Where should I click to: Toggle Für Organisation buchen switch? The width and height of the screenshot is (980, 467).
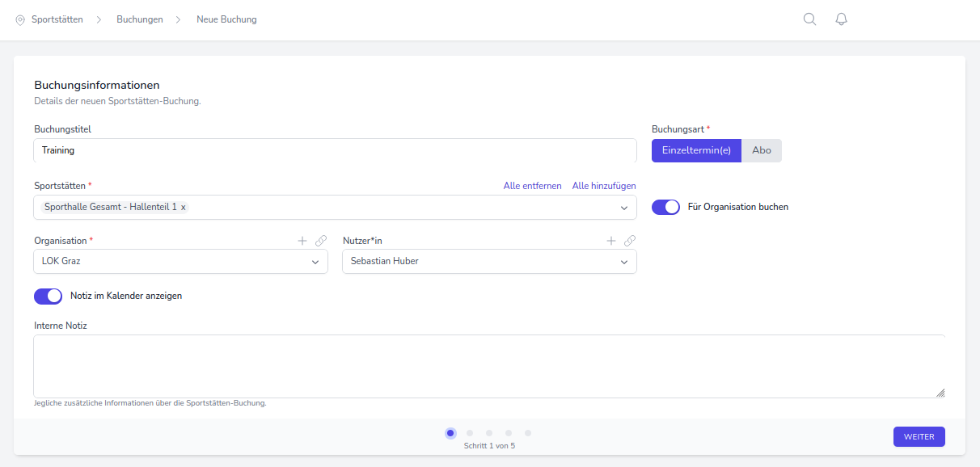[665, 207]
